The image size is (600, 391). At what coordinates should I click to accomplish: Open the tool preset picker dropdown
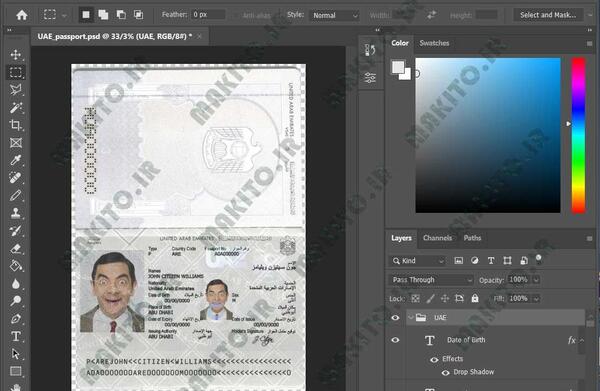click(64, 16)
